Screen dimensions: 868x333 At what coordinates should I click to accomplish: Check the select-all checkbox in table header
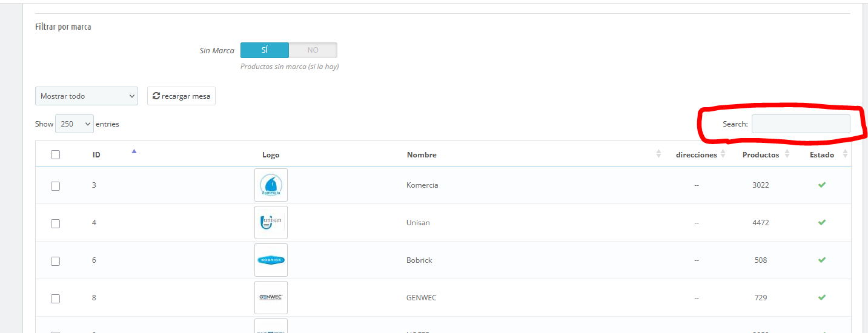point(56,155)
